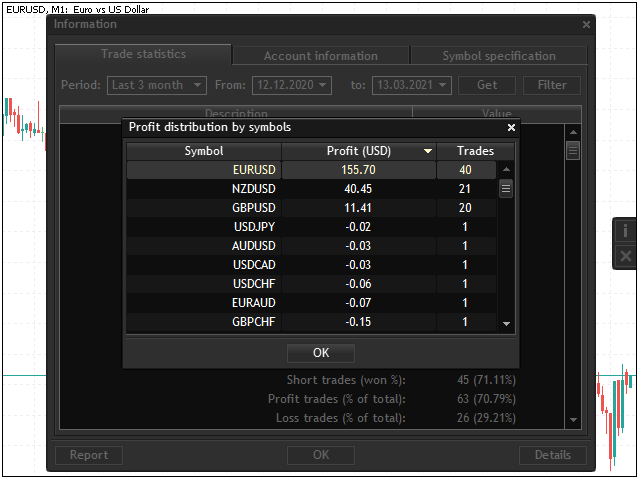This screenshot has width=640, height=480.
Task: Click profit value 40.45
Action: 358,189
